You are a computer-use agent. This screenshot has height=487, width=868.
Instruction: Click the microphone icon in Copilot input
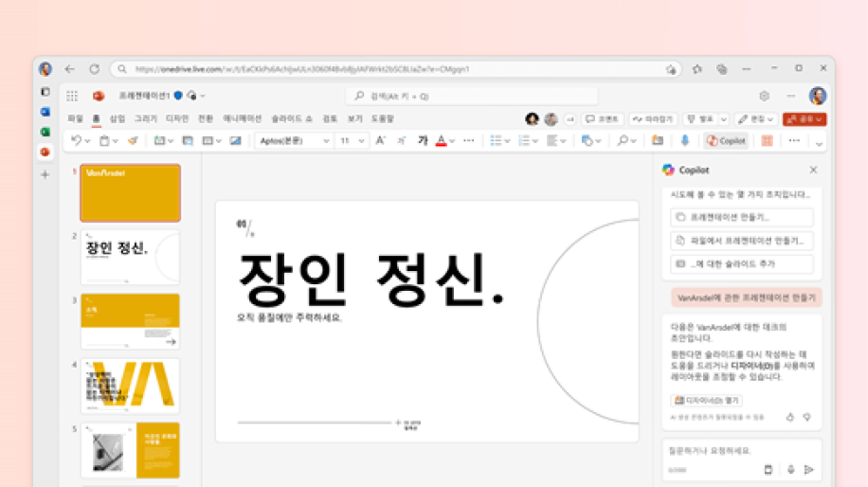(790, 469)
